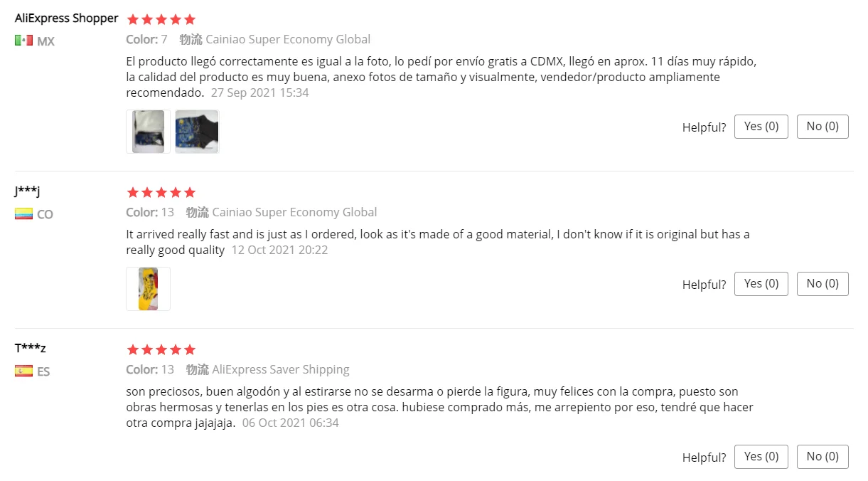The image size is (868, 481).
Task: Vote Yes on T***z's review
Action: coord(761,457)
